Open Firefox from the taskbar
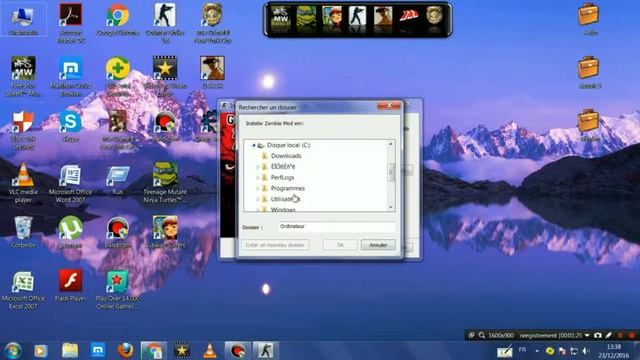The width and height of the screenshot is (640, 360). tap(125, 351)
